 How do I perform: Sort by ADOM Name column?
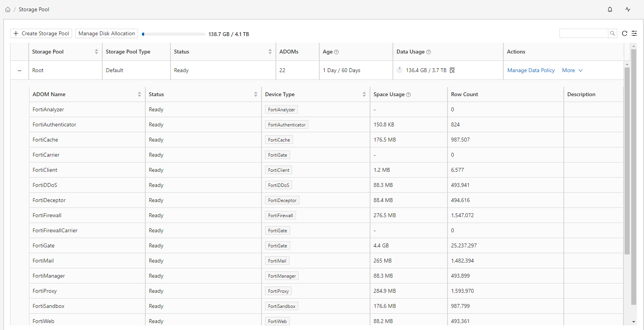139,94
